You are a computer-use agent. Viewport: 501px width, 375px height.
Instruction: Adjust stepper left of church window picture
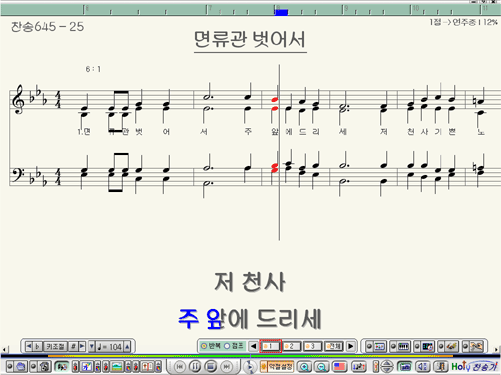tap(136, 366)
